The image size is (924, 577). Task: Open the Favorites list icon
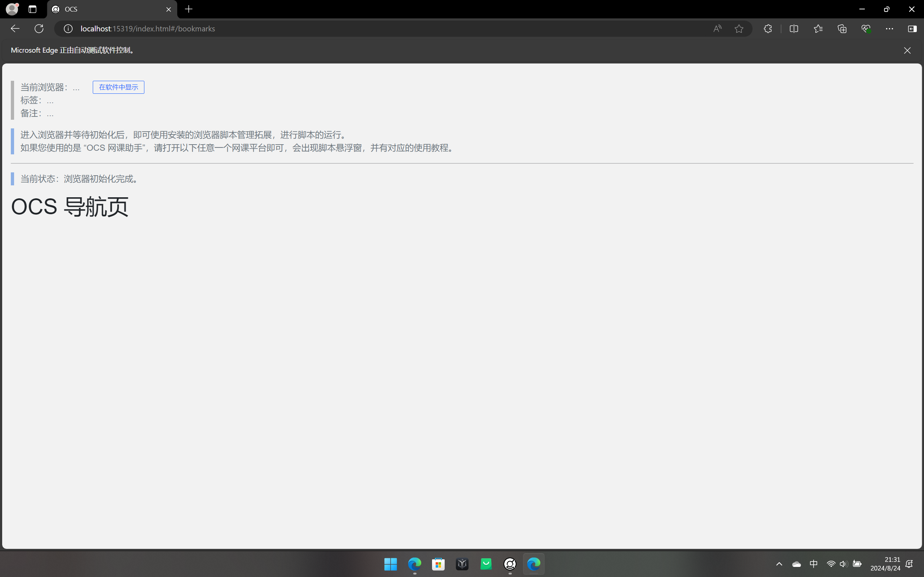pyautogui.click(x=818, y=28)
